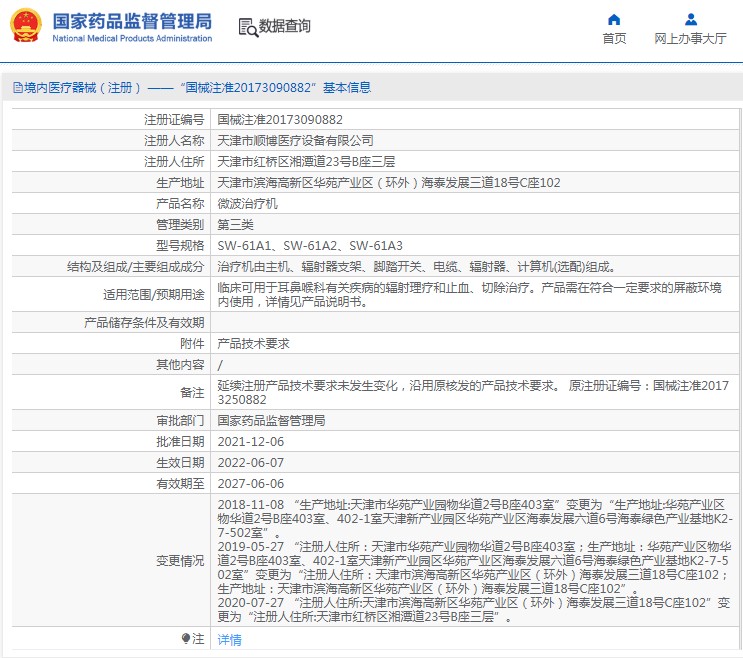Click the 网上办事大厅 user icon

(x=691, y=19)
